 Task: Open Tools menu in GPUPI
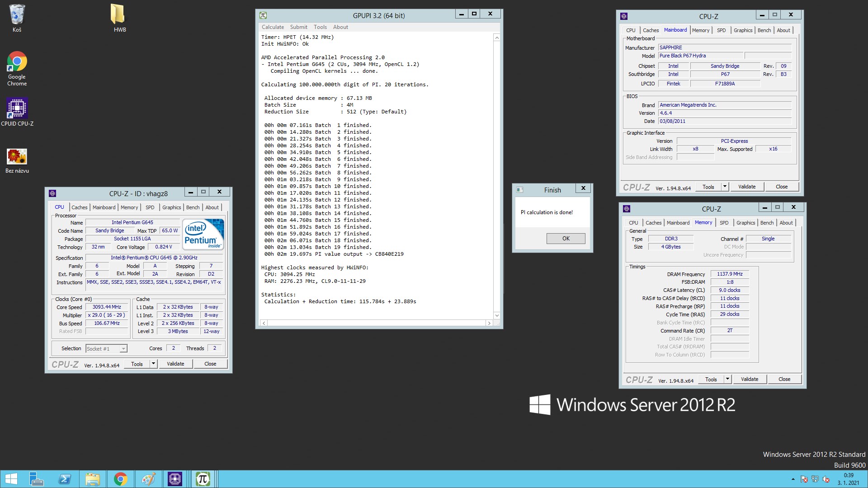tap(320, 27)
